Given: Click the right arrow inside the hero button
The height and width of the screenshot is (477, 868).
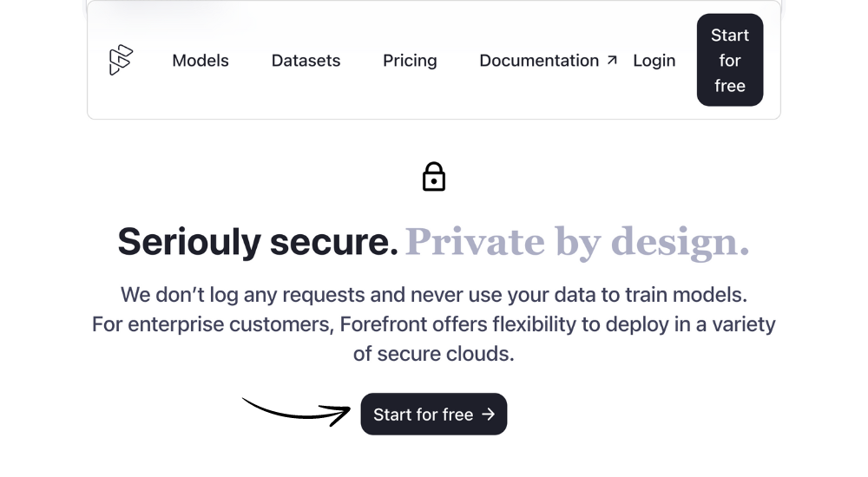Looking at the screenshot, I should point(488,414).
